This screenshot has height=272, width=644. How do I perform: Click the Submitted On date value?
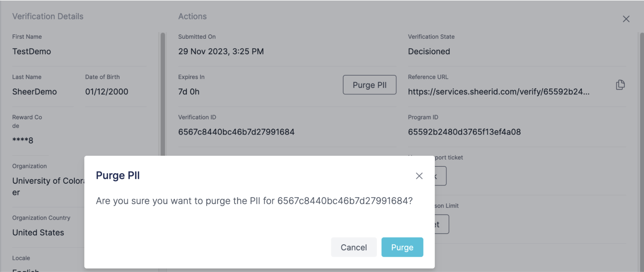coord(221,52)
